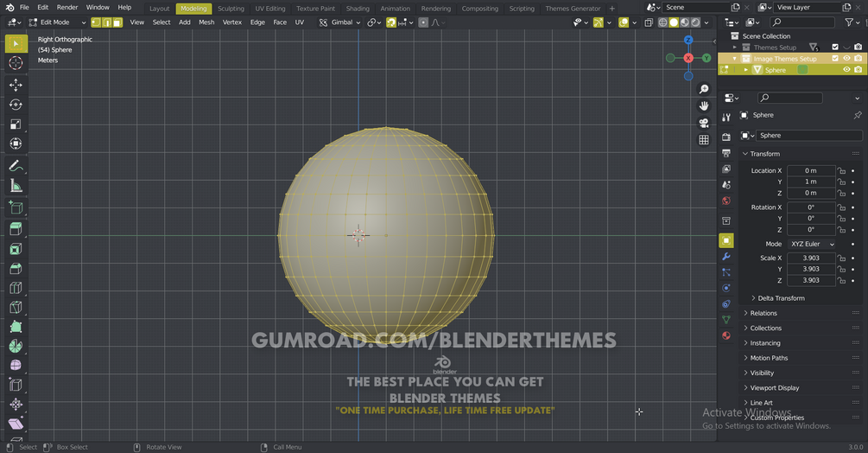Select the Extrude Region tool
Viewport: 868px width, 453px height.
[16, 229]
